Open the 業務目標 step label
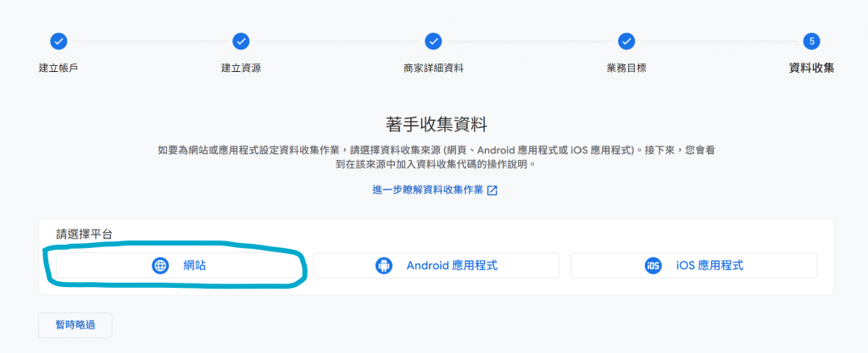Viewport: 868px width, 353px height. coord(626,69)
